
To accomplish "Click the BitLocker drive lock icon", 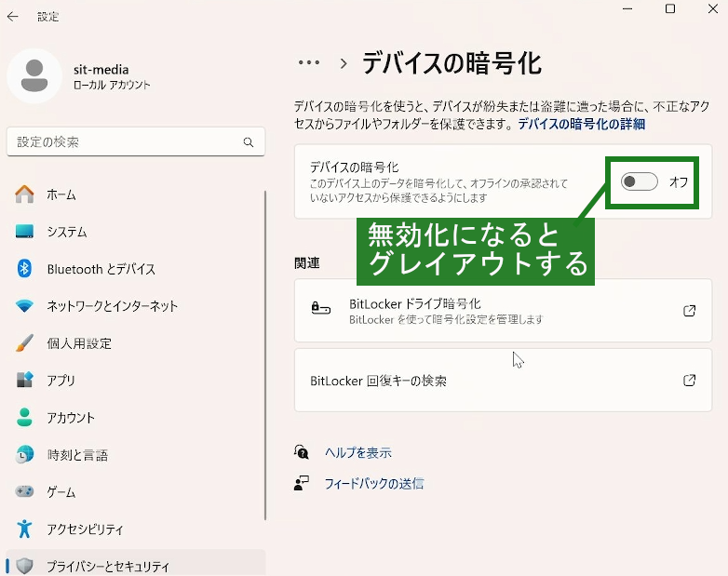I will [320, 308].
